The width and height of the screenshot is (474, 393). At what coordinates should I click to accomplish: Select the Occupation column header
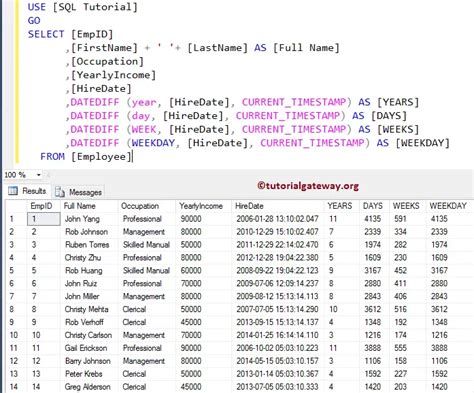[x=146, y=206]
